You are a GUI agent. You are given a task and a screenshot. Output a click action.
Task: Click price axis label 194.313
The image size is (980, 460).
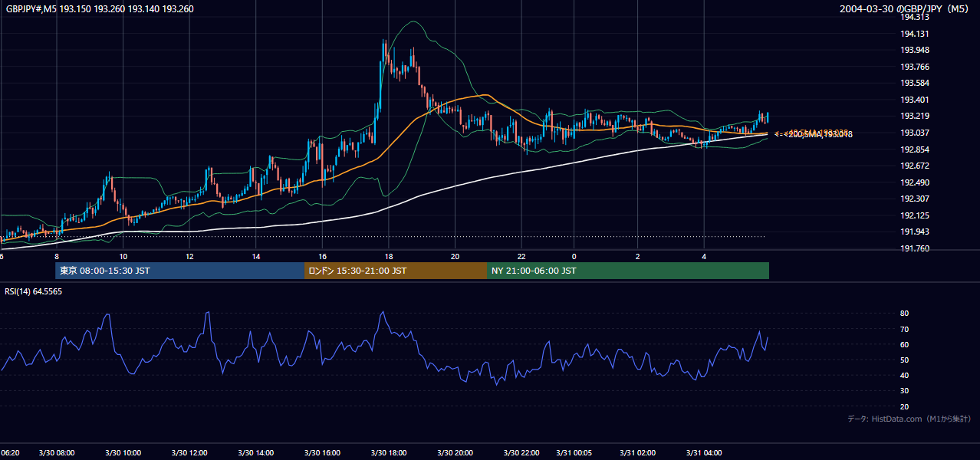click(915, 18)
